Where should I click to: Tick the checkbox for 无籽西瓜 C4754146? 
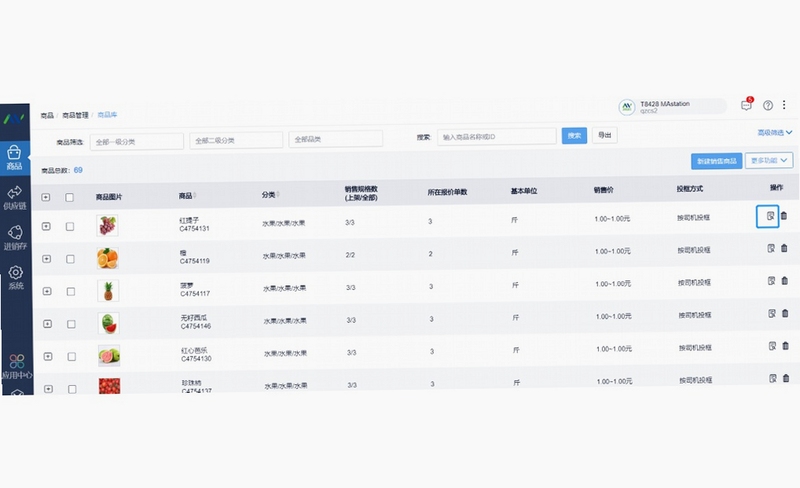[71, 324]
